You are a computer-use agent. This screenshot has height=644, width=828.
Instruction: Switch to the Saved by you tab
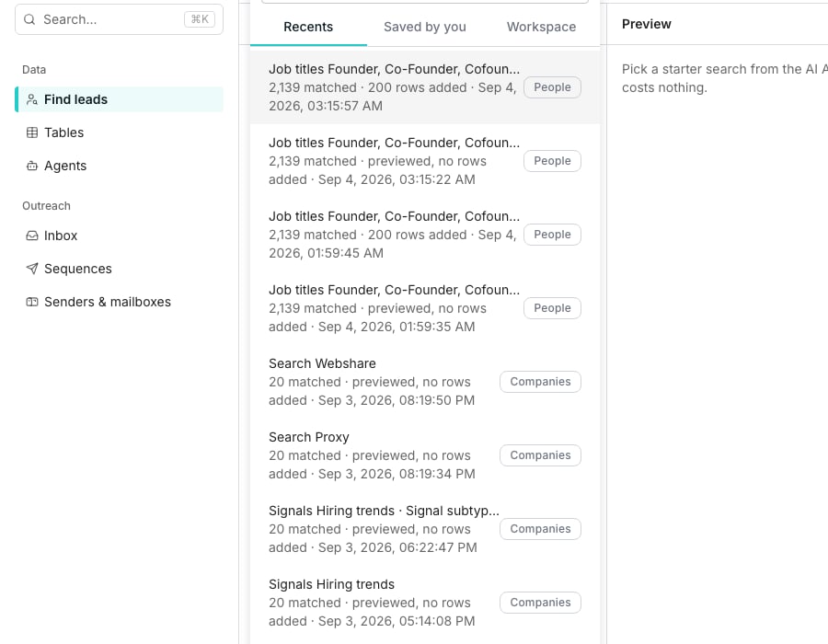tap(424, 27)
